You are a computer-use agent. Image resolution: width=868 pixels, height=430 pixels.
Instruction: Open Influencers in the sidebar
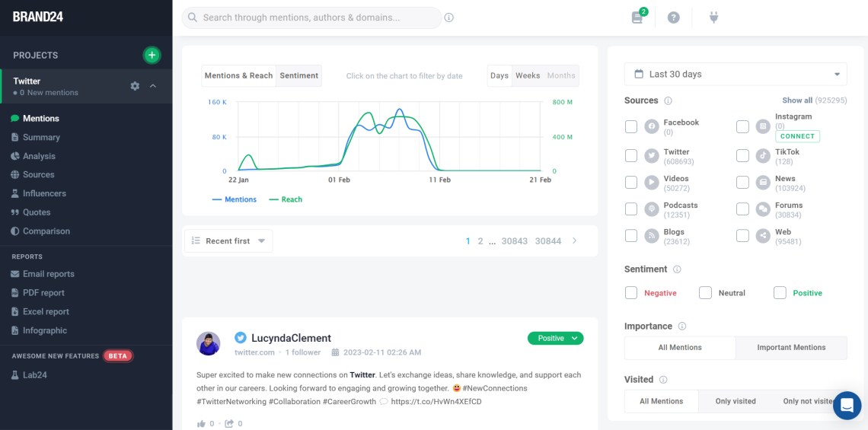tap(44, 193)
